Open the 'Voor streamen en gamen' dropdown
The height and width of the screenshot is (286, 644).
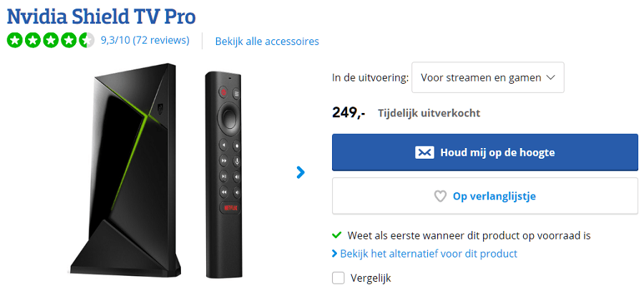487,77
